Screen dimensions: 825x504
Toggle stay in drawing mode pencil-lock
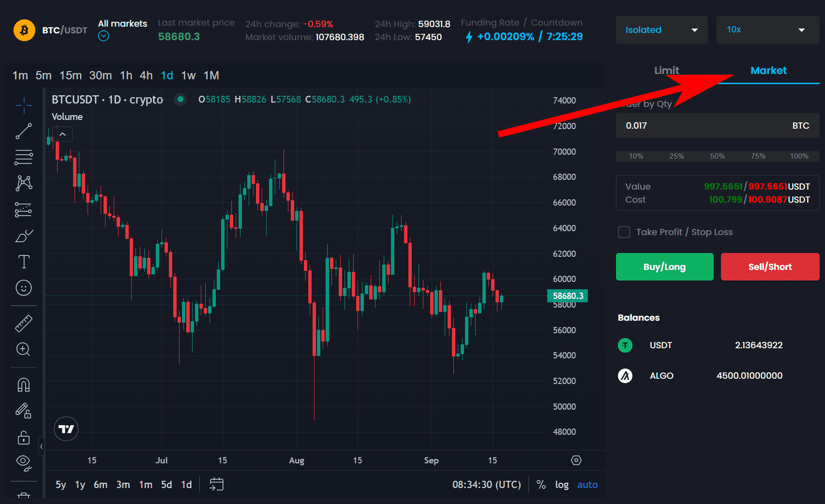click(24, 411)
